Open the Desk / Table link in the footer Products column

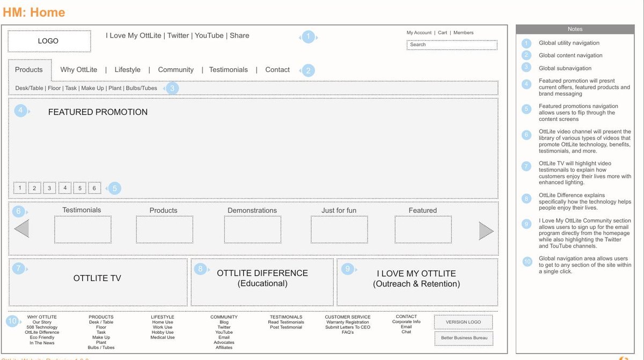[101, 322]
